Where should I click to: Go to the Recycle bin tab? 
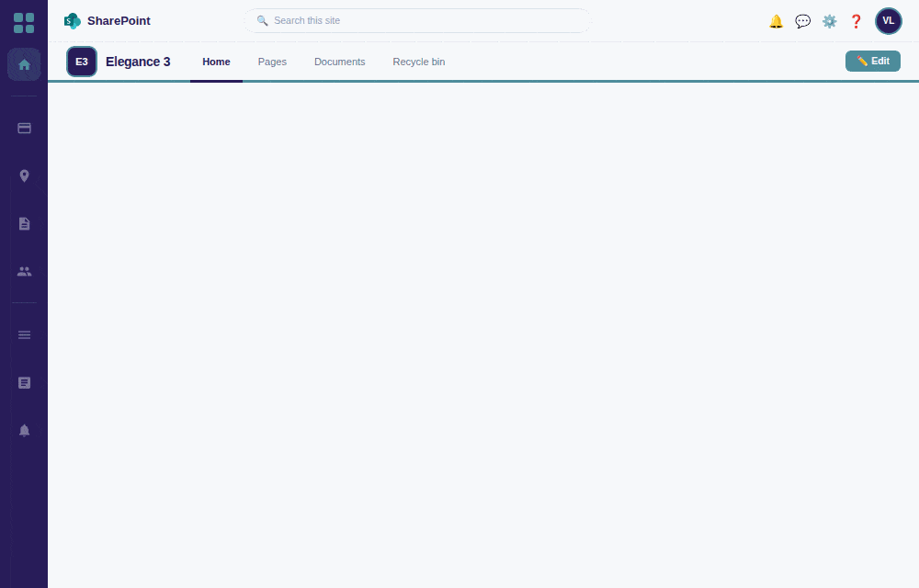418,62
